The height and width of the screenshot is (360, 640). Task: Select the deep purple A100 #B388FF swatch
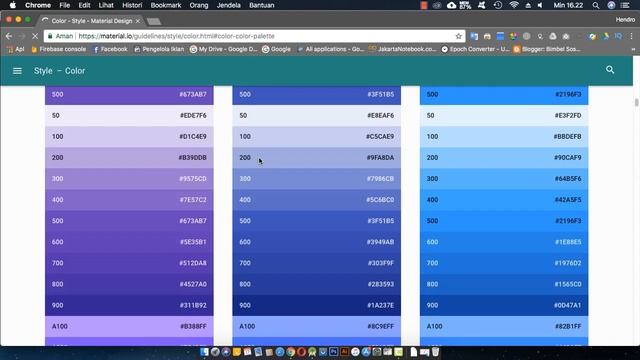[x=129, y=327]
